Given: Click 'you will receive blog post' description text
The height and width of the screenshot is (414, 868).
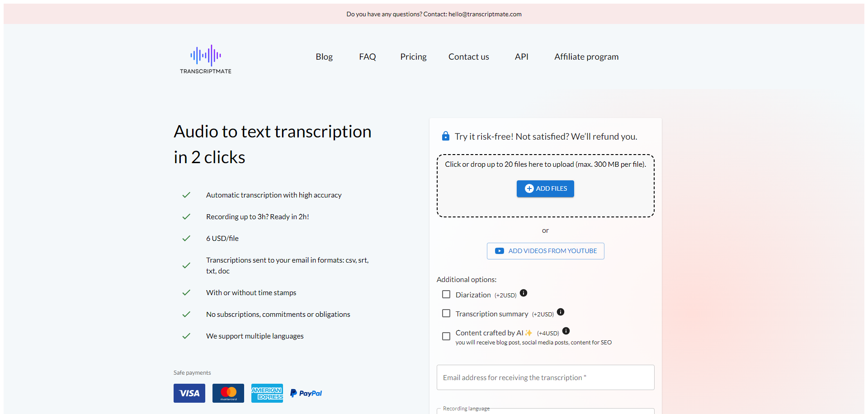Looking at the screenshot, I should (533, 342).
